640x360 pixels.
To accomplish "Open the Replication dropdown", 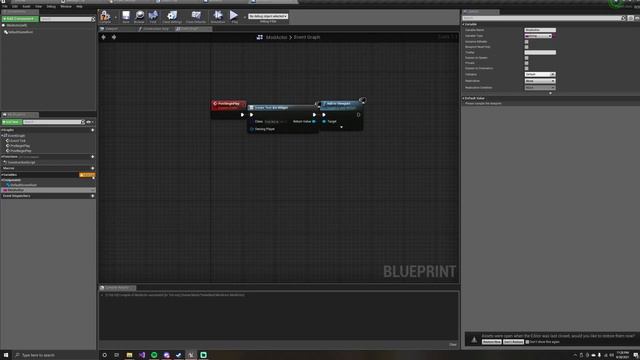I will point(540,81).
